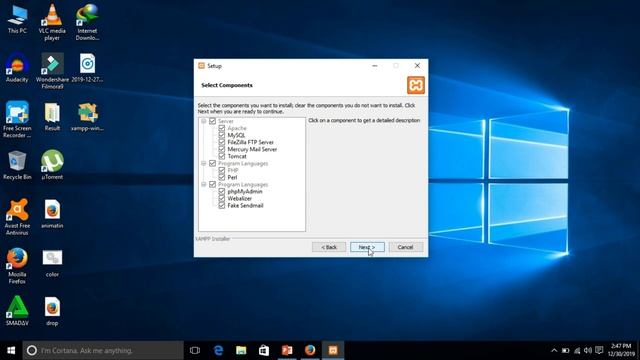Viewport: 640px width, 360px height.
Task: Launch Mozilla Firefox desktop shortcut
Action: click(17, 266)
